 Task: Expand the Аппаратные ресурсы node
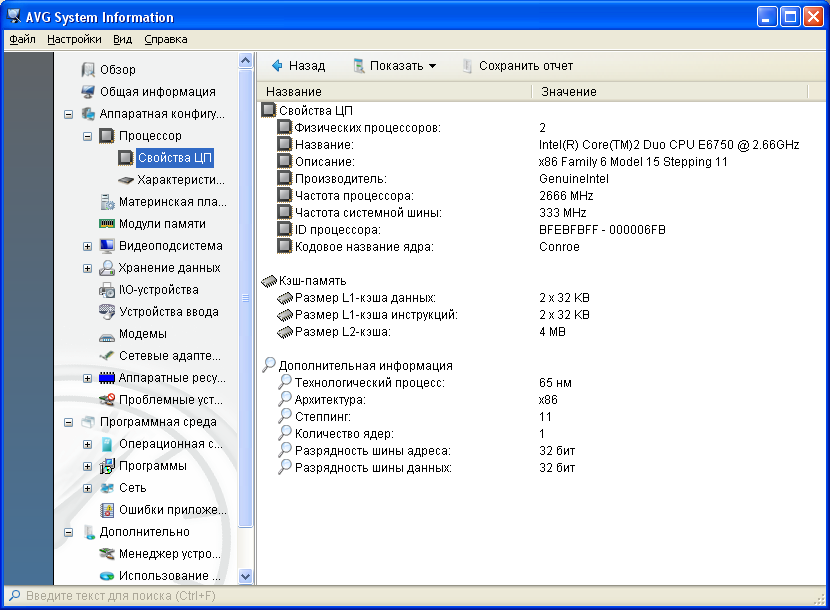(87, 378)
